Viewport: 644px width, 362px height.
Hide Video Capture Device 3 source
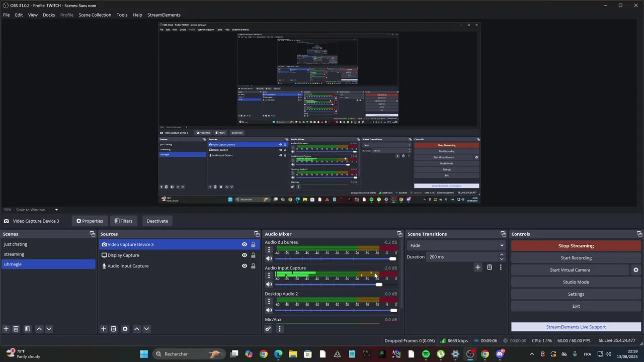click(x=245, y=244)
